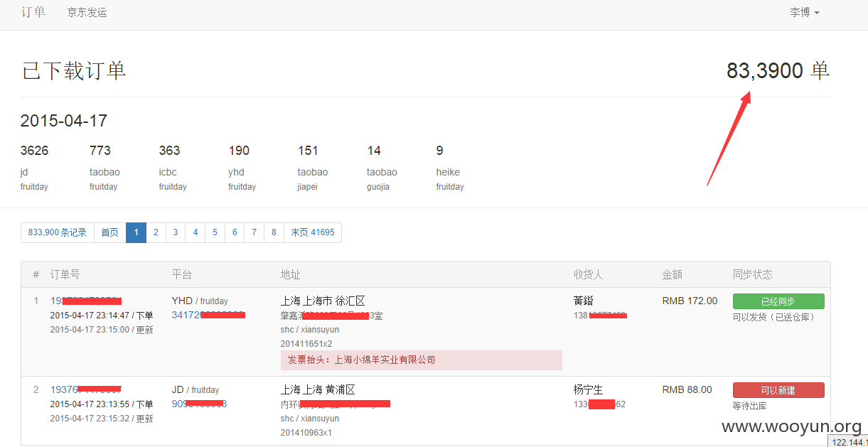Viewport: 868px width, 447px height.
Task: Open the 京东发运 menu item
Action: point(87,13)
